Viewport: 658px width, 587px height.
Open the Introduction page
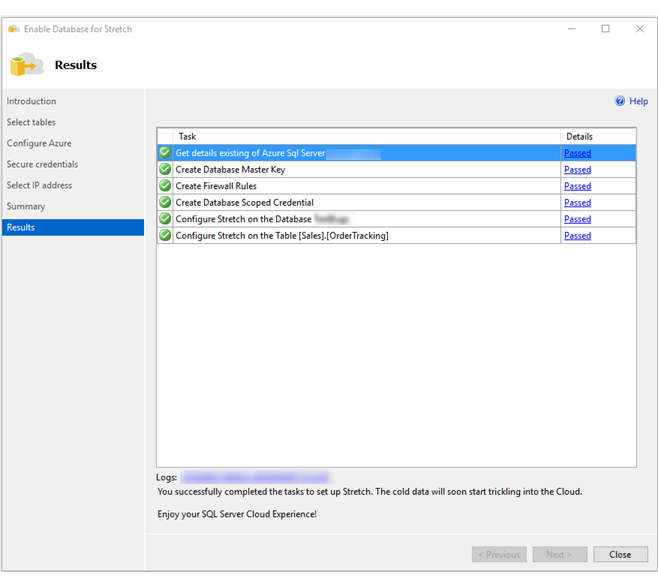[x=31, y=101]
